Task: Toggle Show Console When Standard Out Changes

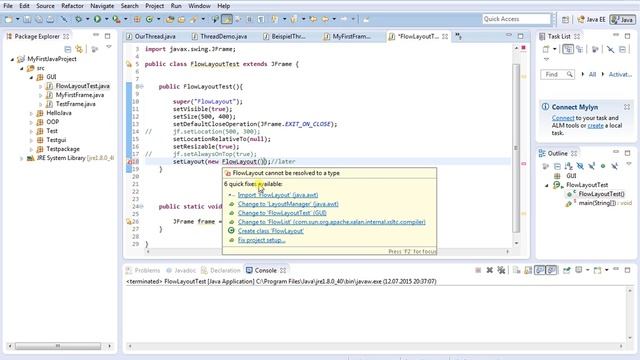Action: pos(540,270)
